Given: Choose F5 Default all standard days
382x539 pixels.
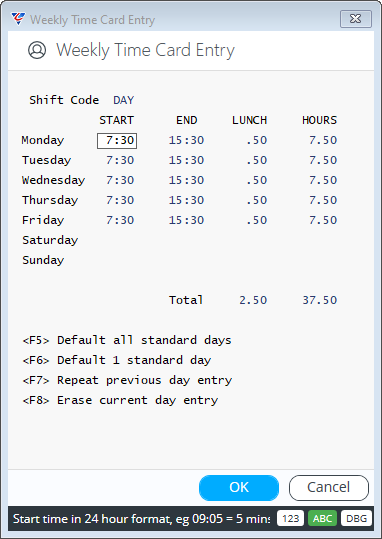Looking at the screenshot, I should tap(127, 340).
